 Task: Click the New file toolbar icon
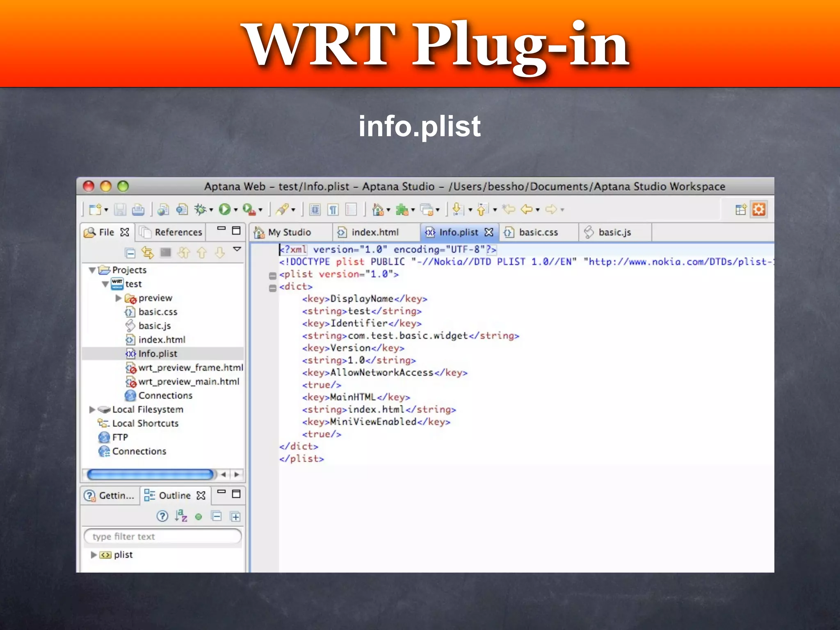pos(95,210)
